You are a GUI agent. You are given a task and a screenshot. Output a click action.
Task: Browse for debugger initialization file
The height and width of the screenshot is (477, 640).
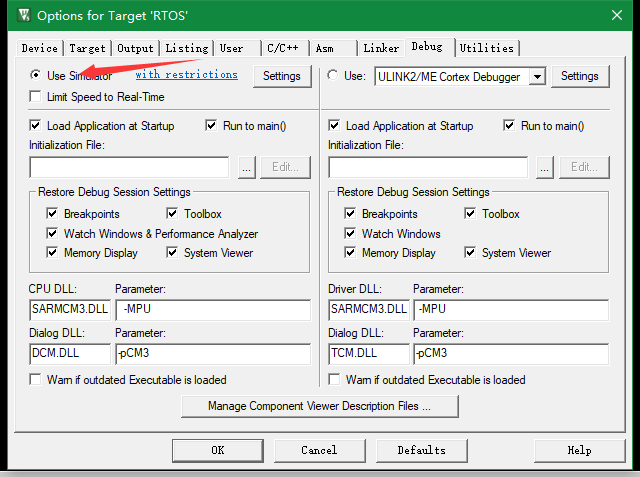coord(545,167)
